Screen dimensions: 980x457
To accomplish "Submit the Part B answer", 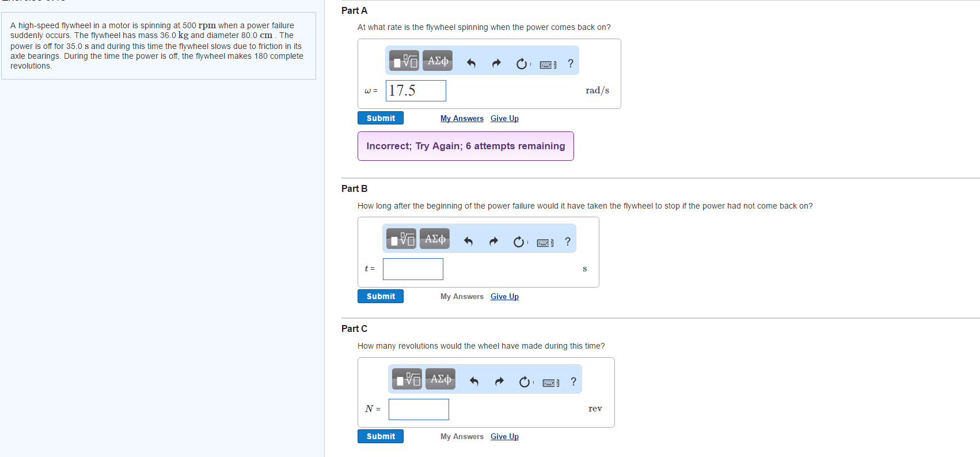I will (381, 296).
